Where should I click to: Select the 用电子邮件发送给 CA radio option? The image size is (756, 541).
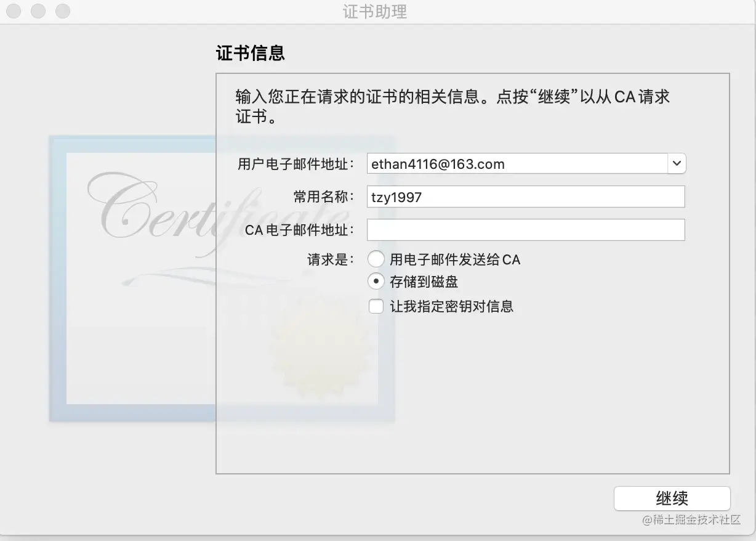pos(376,259)
